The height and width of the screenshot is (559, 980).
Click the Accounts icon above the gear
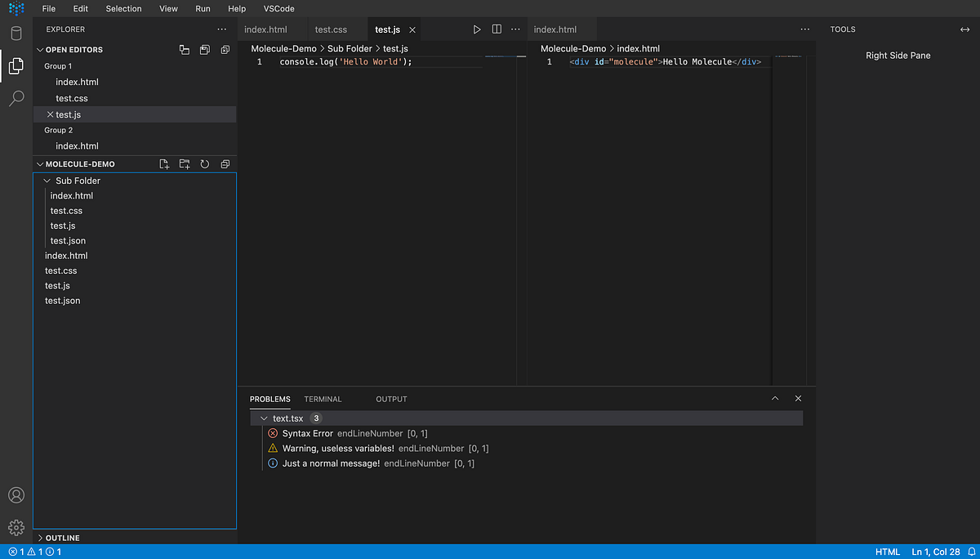tap(16, 494)
